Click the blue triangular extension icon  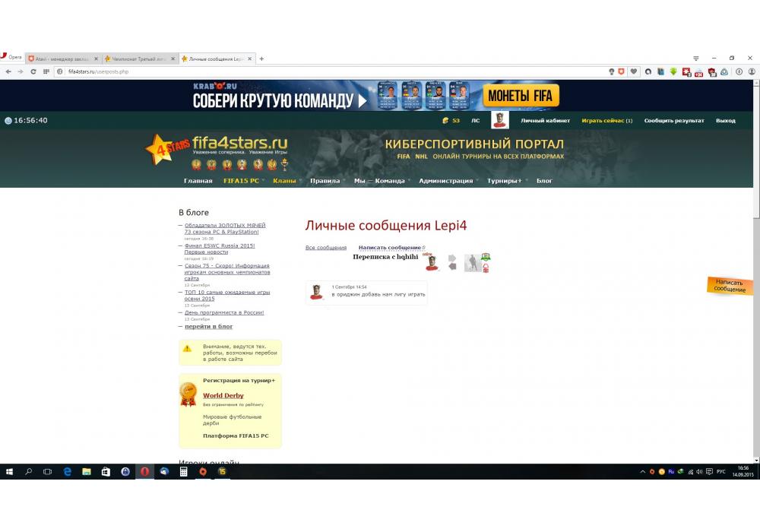[x=724, y=71]
